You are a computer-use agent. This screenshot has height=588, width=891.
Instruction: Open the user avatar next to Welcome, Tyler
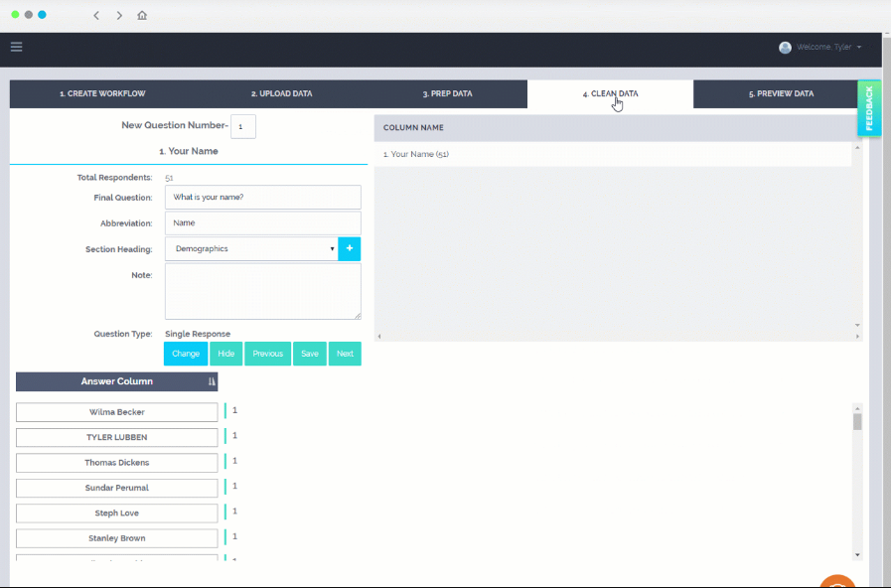click(786, 47)
